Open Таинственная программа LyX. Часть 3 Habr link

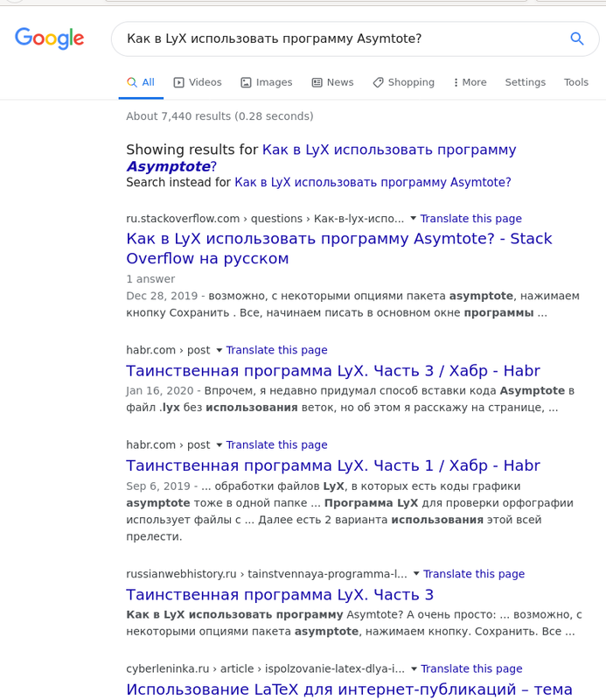point(333,371)
